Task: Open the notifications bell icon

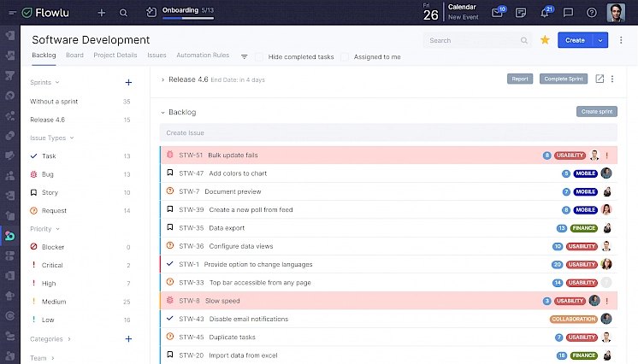Action: (545, 13)
